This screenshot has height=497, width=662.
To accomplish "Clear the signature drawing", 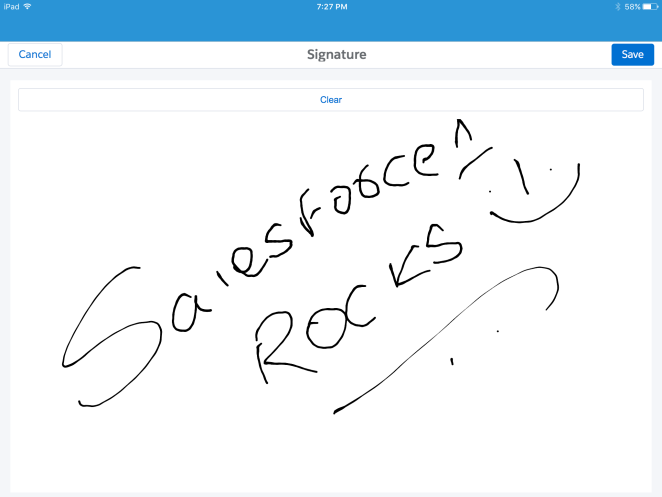I will pos(331,100).
